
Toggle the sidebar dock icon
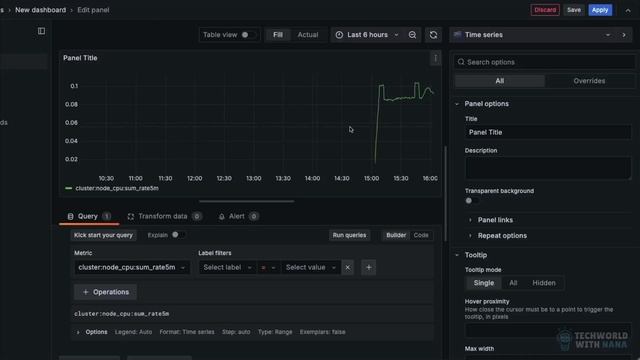41,31
